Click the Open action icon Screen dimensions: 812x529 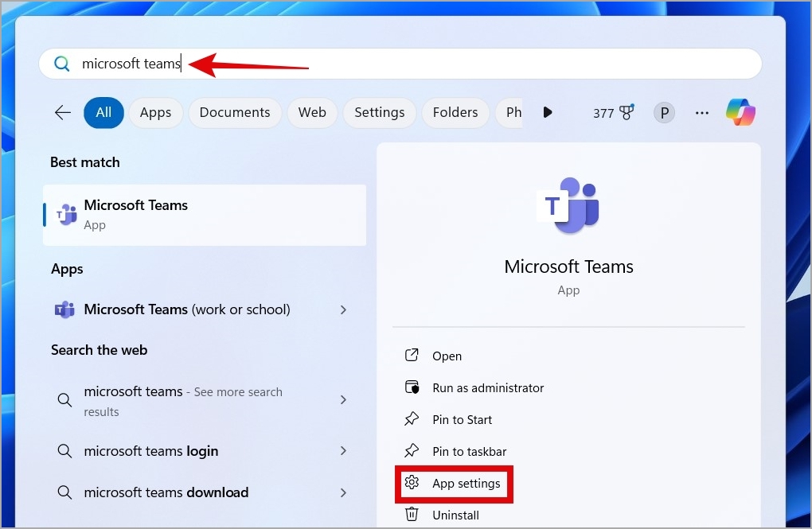[412, 356]
